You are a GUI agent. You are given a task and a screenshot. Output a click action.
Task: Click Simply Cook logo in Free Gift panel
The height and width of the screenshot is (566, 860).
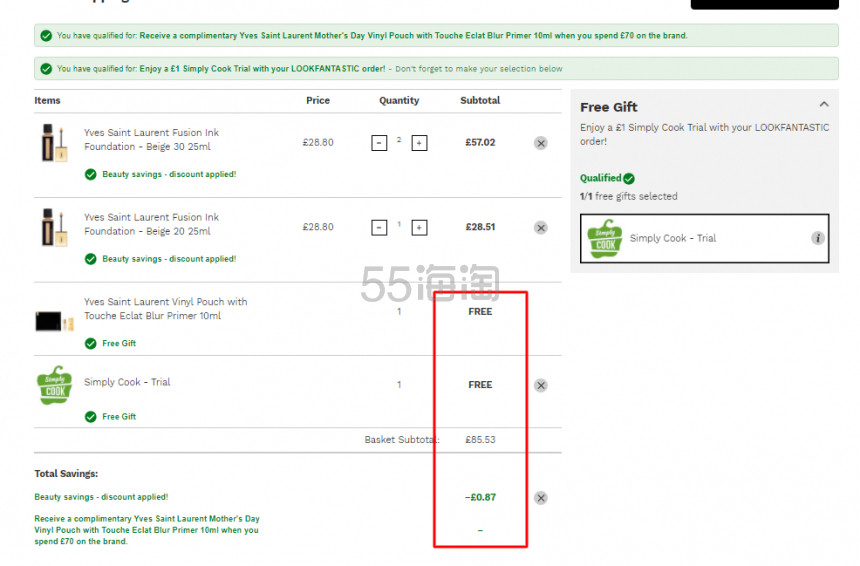pyautogui.click(x=605, y=239)
